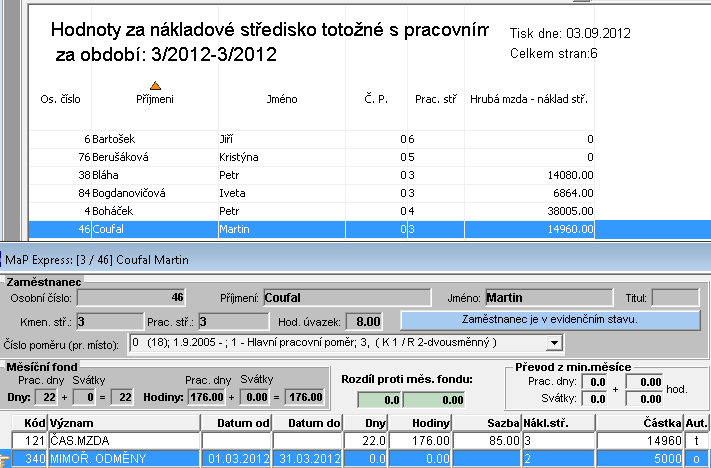Image resolution: width=711 pixels, height=468 pixels.
Task: Click the Dny Prac. dny field 22
Action: [46, 397]
